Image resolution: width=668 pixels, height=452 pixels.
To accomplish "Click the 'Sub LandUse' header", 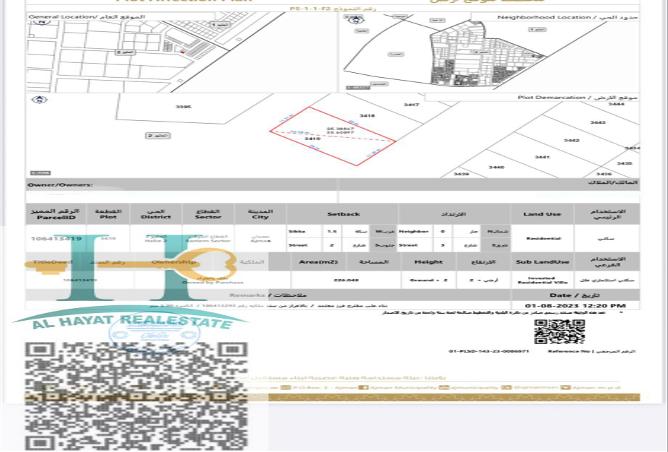I will click(x=542, y=262).
